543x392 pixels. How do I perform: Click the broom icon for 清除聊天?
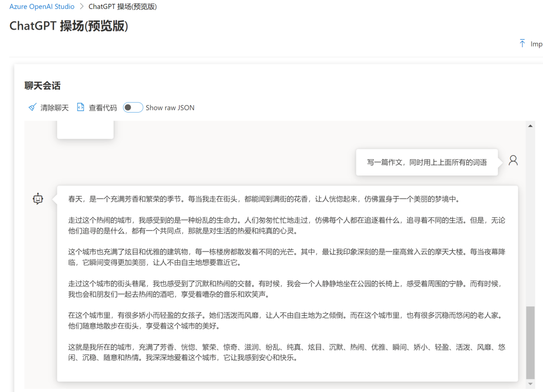33,108
